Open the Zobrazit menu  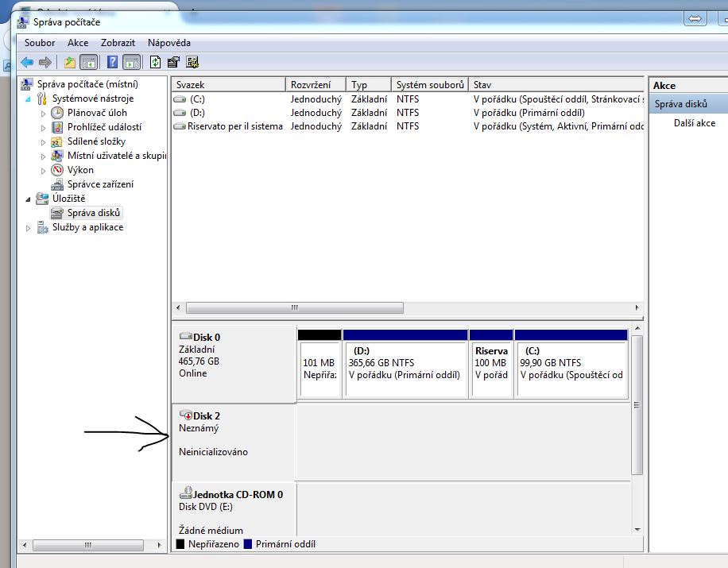(118, 43)
